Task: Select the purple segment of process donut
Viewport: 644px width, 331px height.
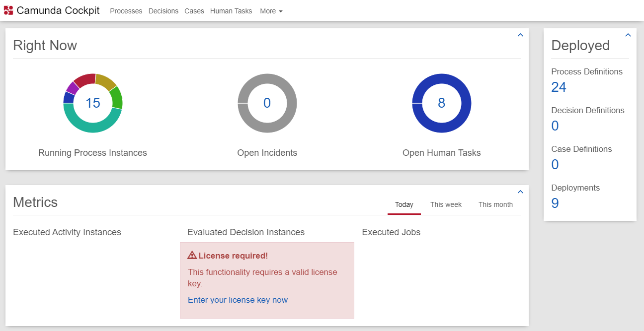Action: coord(72,88)
